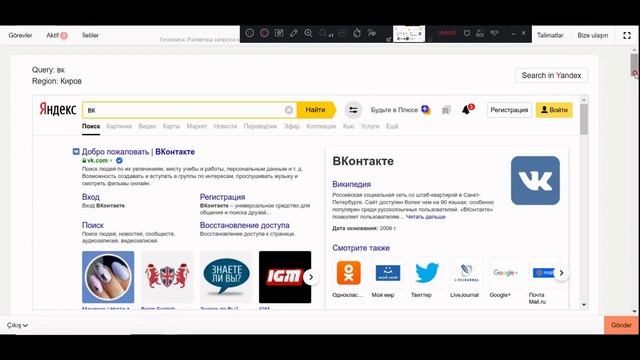Open Talimatlar instructions

coord(550,35)
